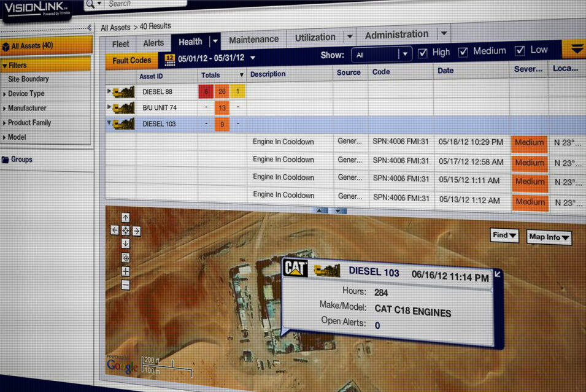The image size is (586, 392).
Task: Select All Assets (40) in sidebar
Action: tap(47, 46)
